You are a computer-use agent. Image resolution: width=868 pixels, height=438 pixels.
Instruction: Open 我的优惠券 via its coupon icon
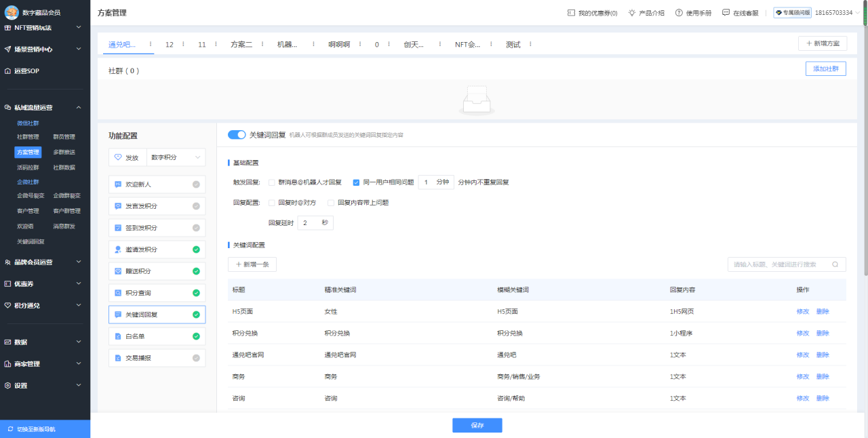[x=570, y=12]
